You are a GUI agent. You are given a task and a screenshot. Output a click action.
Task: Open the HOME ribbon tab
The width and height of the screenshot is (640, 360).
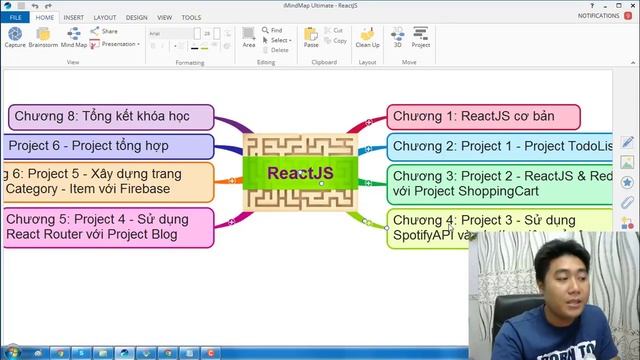pyautogui.click(x=44, y=18)
